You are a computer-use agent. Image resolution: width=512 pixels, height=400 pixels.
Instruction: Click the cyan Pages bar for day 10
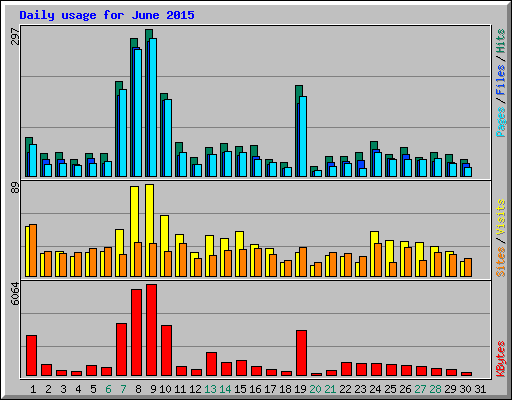168,138
